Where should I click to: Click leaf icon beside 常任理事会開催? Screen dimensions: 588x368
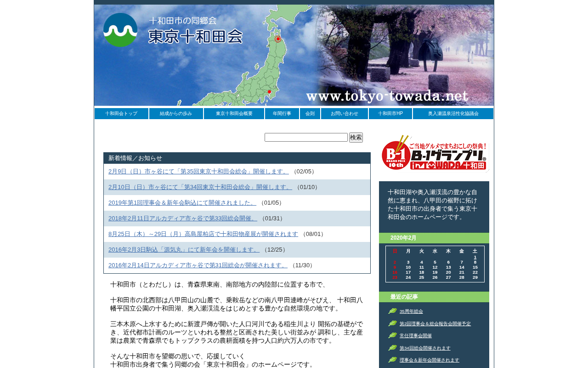click(x=392, y=336)
